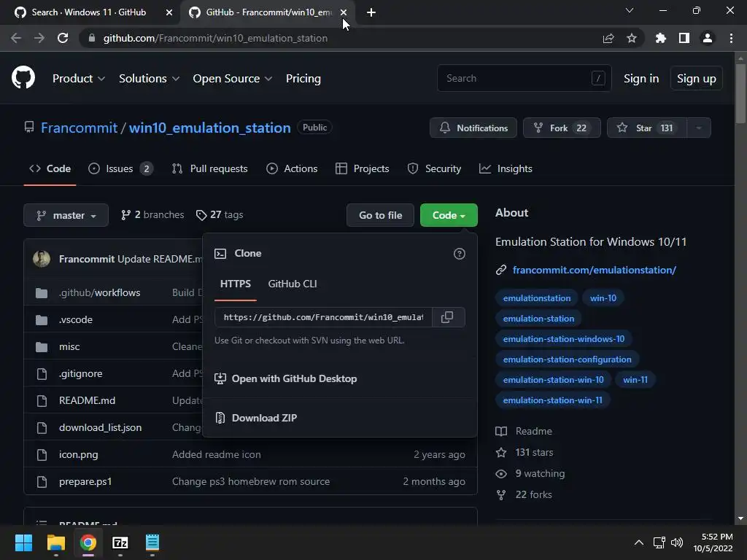Click the star icon next to 131 stars

(x=501, y=452)
